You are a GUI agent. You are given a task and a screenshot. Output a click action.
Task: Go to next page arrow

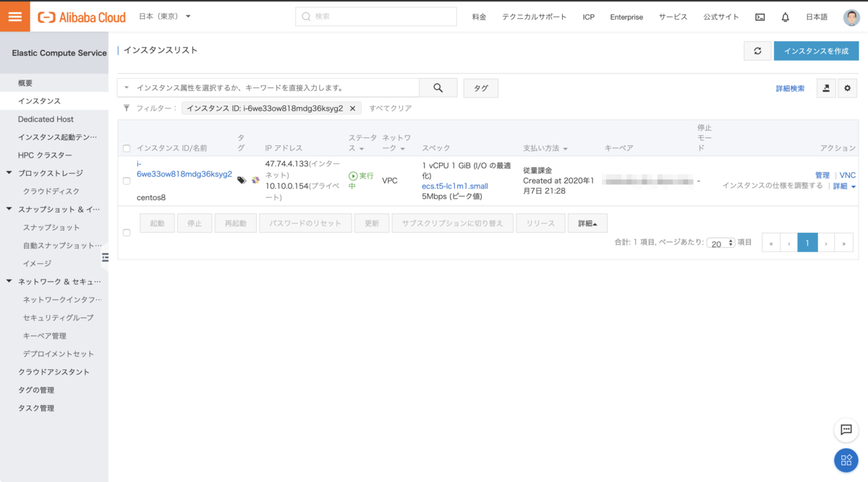(x=826, y=244)
